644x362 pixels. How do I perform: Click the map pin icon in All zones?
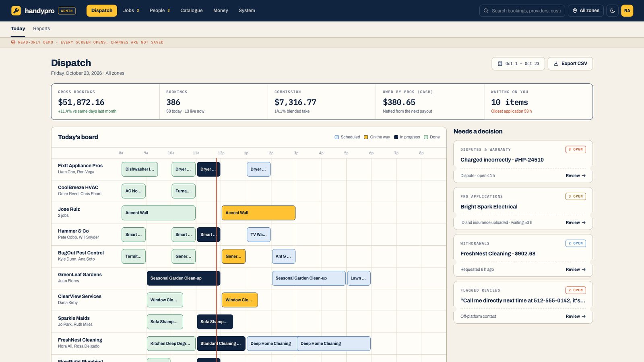tap(575, 11)
